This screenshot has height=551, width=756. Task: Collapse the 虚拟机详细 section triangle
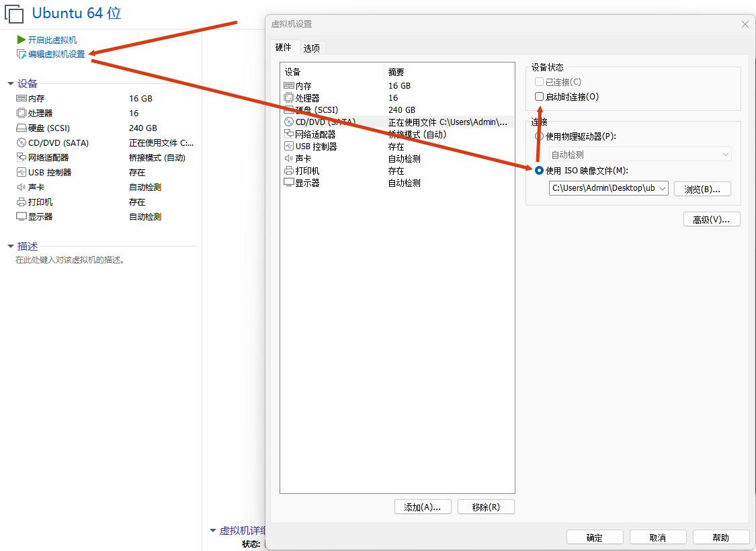tap(212, 530)
